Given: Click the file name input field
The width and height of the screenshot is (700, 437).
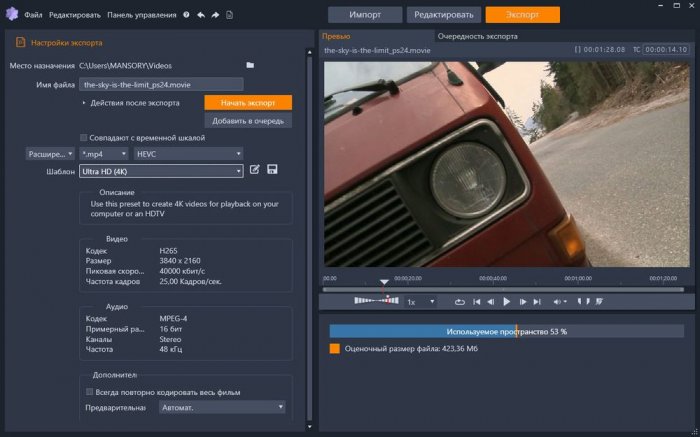Looking at the screenshot, I should [x=161, y=85].
